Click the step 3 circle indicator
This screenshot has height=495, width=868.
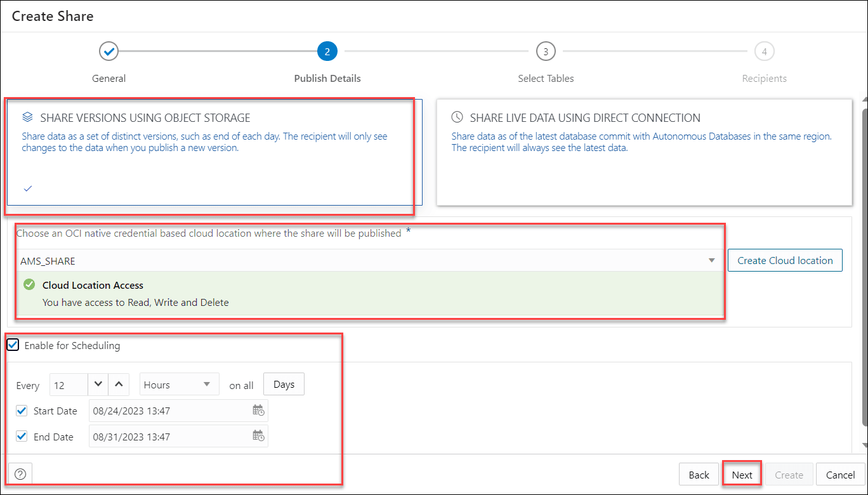point(546,51)
